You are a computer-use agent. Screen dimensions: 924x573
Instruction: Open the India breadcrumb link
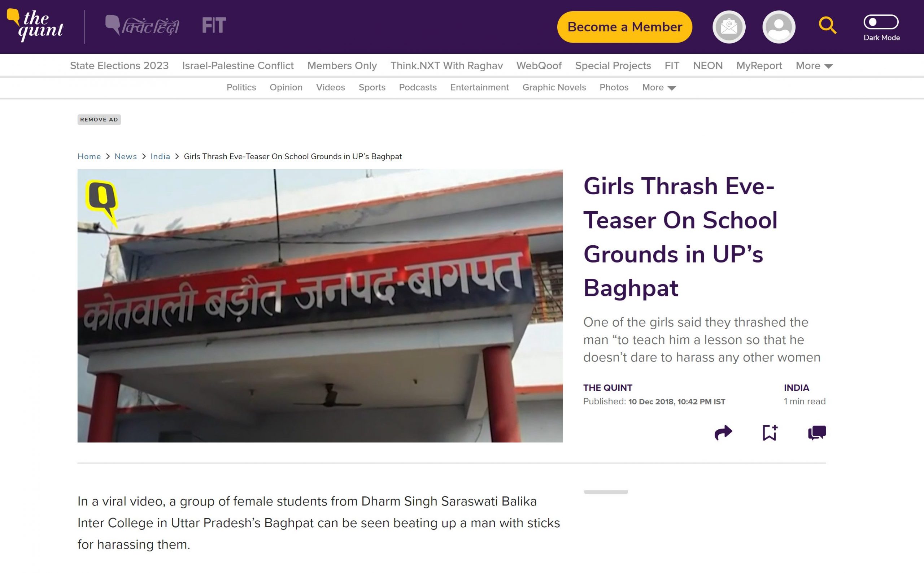(x=160, y=156)
